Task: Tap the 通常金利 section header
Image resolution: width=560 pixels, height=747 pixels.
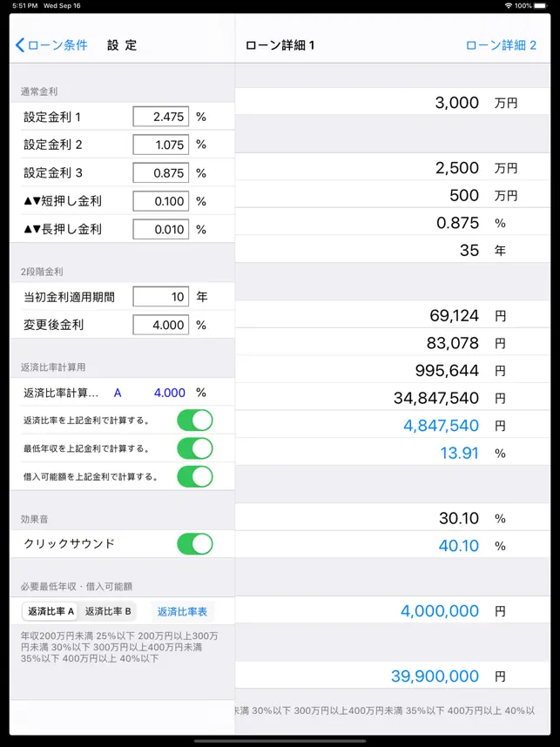Action: coord(39,91)
